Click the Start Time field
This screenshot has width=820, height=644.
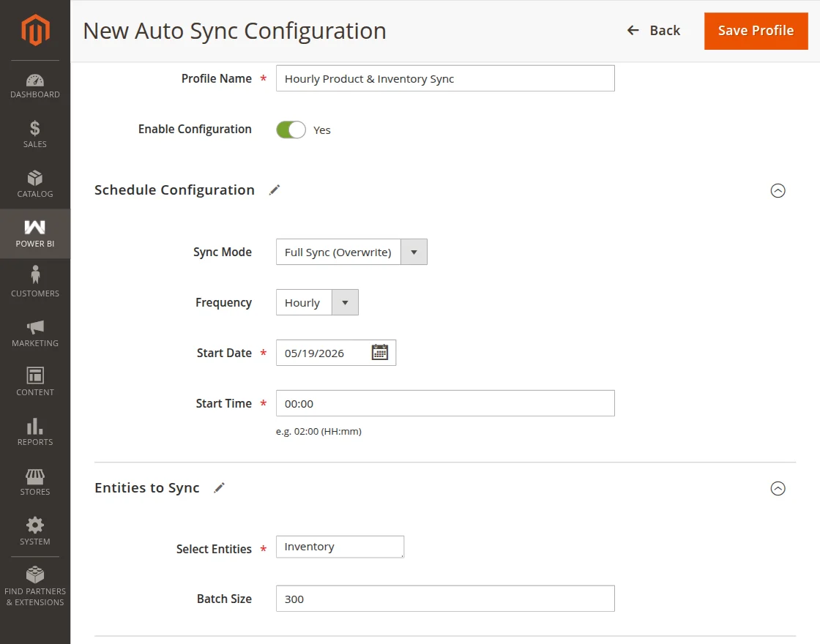tap(445, 403)
